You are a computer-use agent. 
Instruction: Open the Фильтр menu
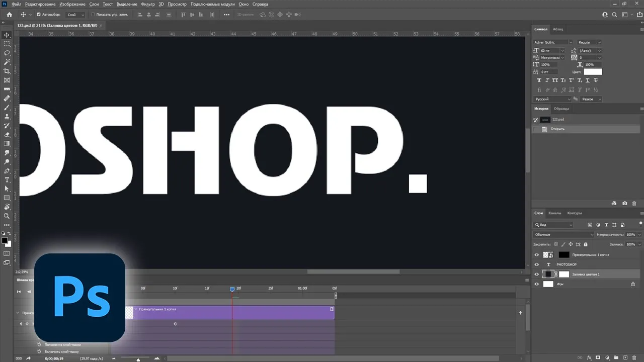pos(148,4)
